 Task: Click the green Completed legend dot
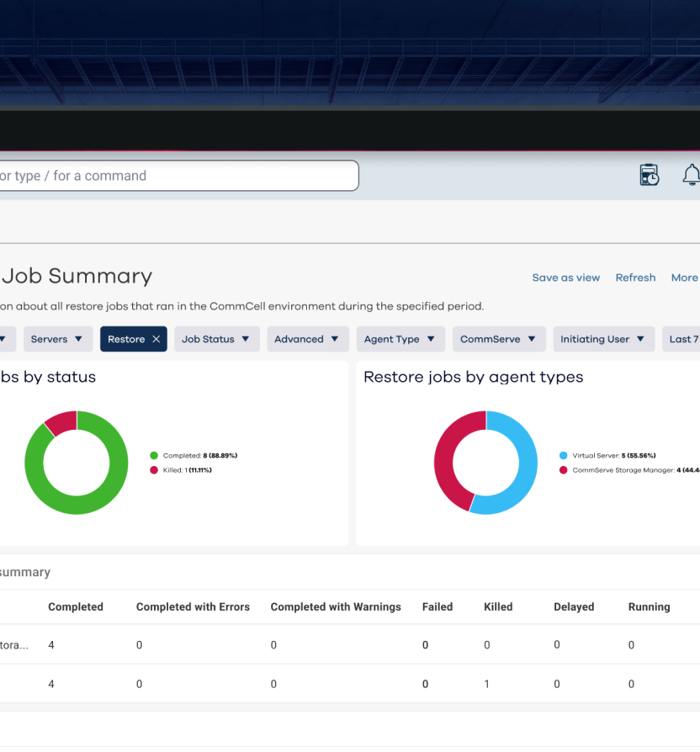tap(154, 456)
